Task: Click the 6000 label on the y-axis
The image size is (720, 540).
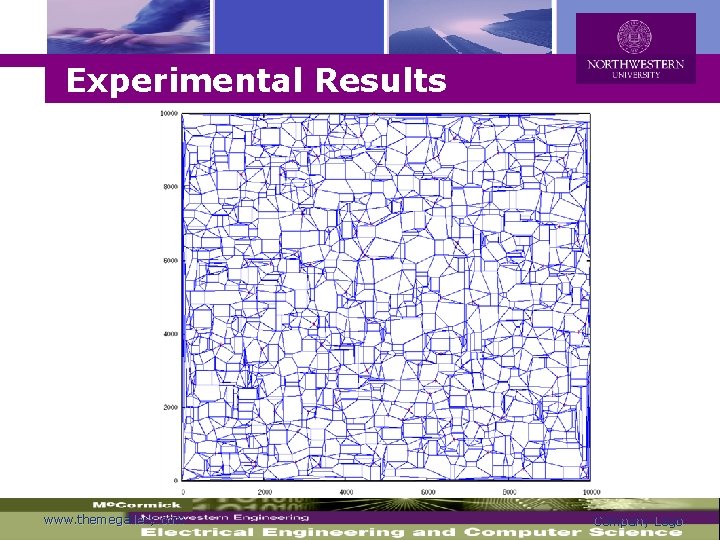Action: tap(170, 260)
